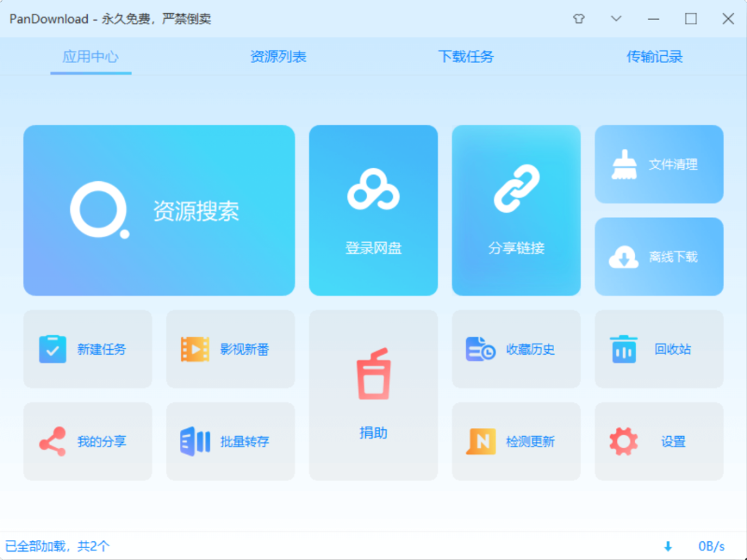747x560 pixels.
Task: Click the blue download arrow in status bar
Action: 668,546
